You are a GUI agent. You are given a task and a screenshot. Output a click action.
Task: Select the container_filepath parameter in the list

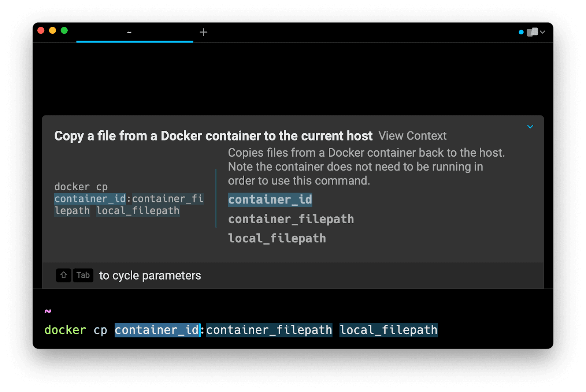click(x=291, y=219)
